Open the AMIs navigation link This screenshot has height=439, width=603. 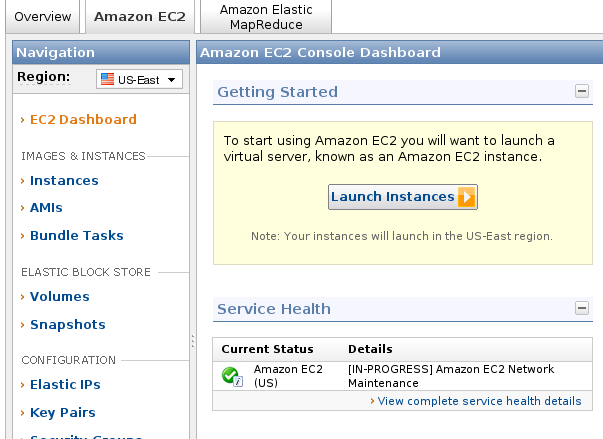coord(46,208)
